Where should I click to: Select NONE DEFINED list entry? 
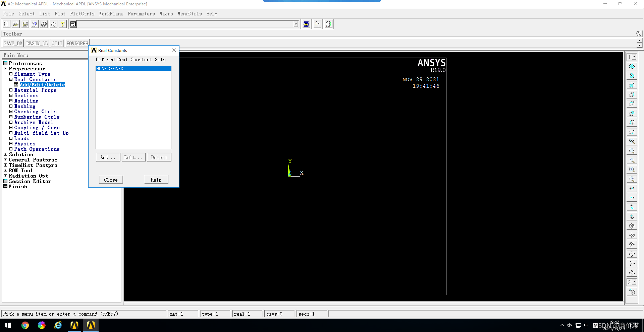tap(133, 69)
